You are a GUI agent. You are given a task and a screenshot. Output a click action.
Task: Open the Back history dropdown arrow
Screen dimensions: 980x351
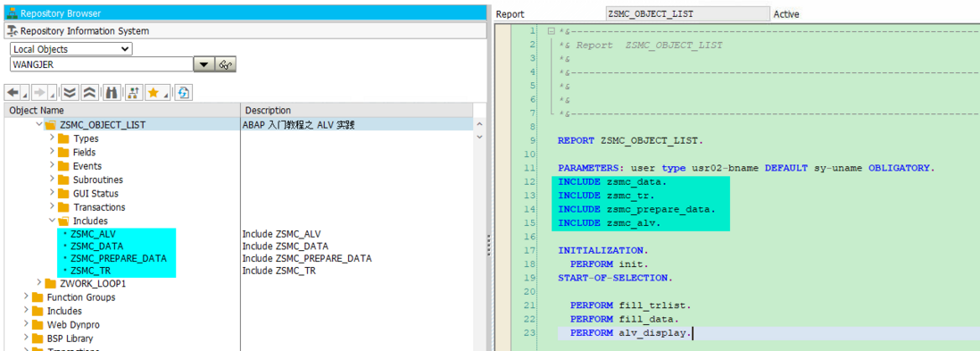(25, 96)
